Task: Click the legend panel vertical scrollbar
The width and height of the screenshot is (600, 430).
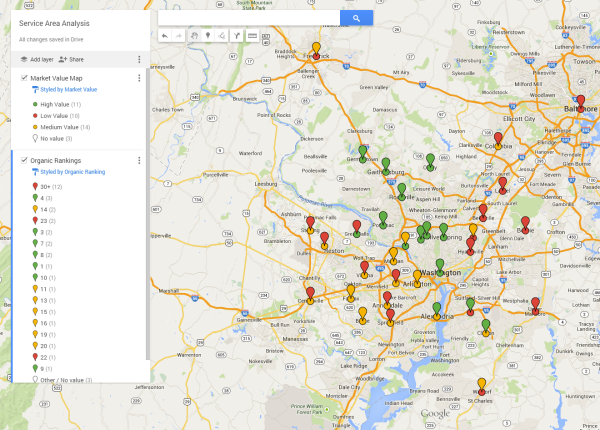Action: tap(148, 214)
